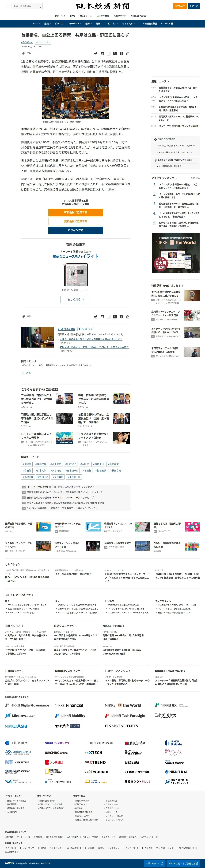Open 日経会社情報 header tab
205x868 pixels.
coord(103,16)
